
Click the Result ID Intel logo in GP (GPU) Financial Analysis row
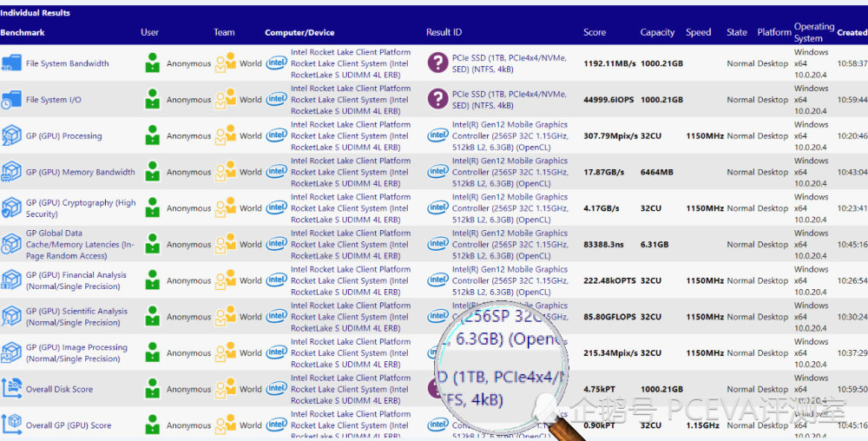pyautogui.click(x=437, y=280)
